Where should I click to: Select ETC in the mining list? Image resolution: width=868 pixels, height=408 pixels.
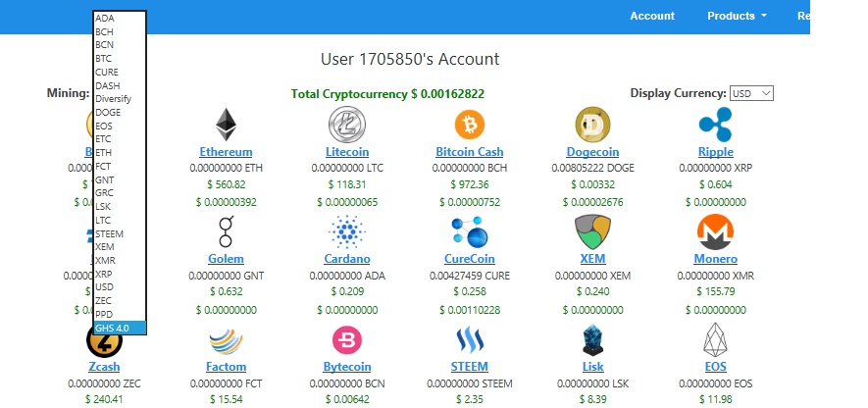coord(119,139)
